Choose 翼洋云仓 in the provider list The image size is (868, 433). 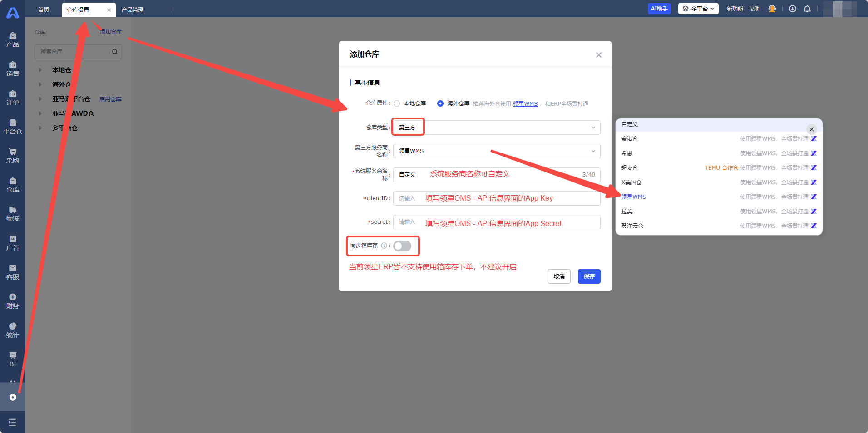pyautogui.click(x=719, y=226)
